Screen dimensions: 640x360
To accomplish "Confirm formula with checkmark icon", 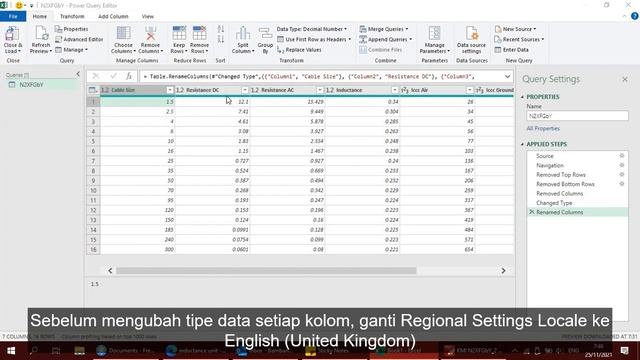I will coord(113,76).
